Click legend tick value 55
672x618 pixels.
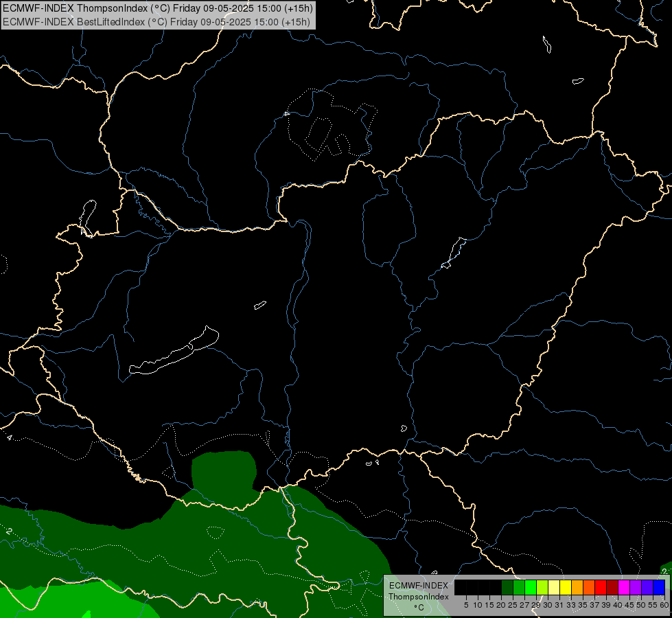653,605
